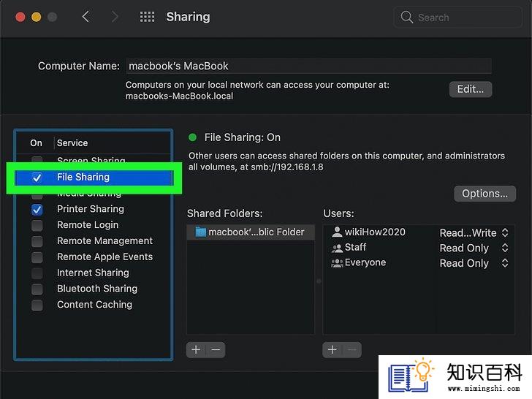532x399 pixels.
Task: Click the search magnifier icon
Action: pos(406,17)
